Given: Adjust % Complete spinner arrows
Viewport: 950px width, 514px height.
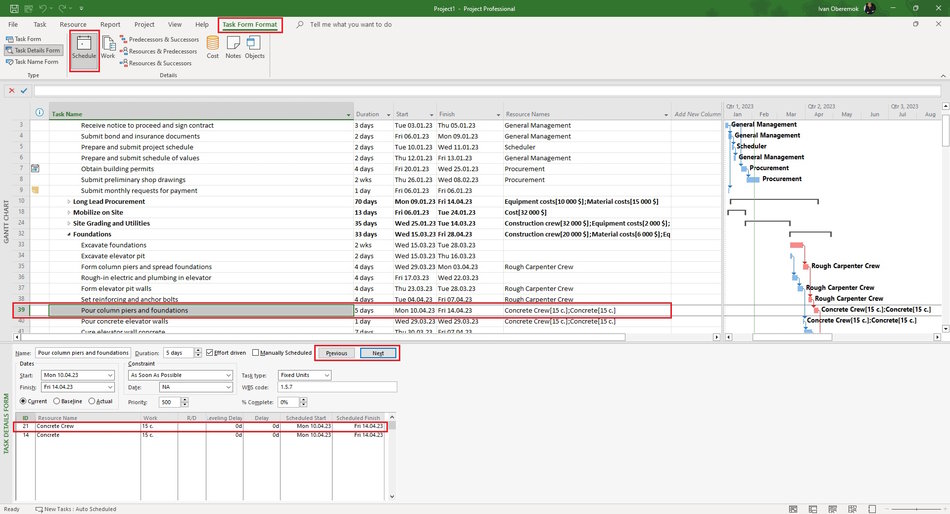Looking at the screenshot, I should [x=303, y=402].
